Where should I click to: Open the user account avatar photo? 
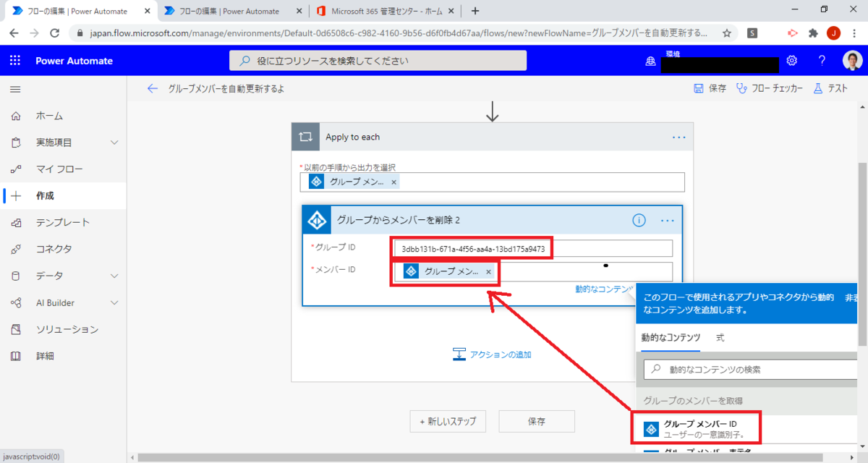point(852,61)
